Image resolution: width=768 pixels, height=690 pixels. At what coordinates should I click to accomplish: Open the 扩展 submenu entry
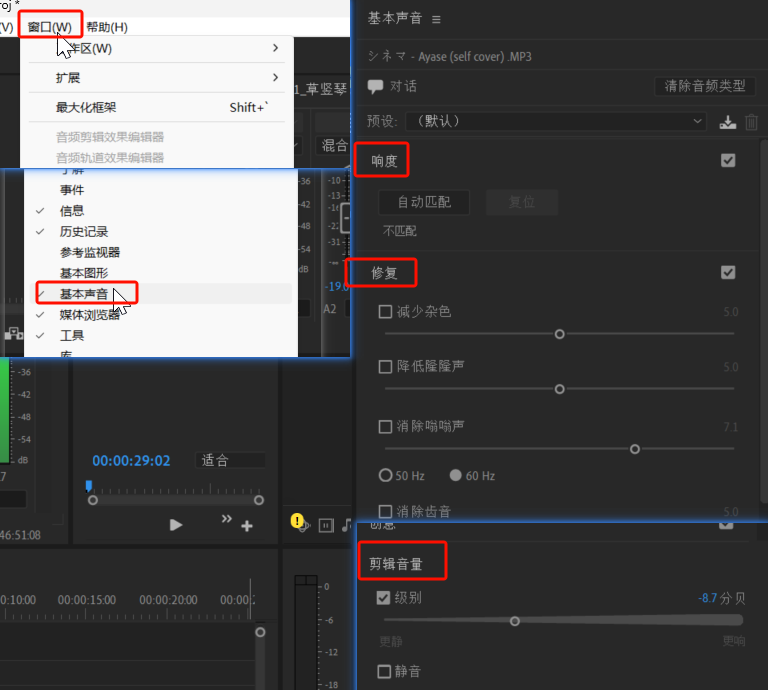pos(157,78)
